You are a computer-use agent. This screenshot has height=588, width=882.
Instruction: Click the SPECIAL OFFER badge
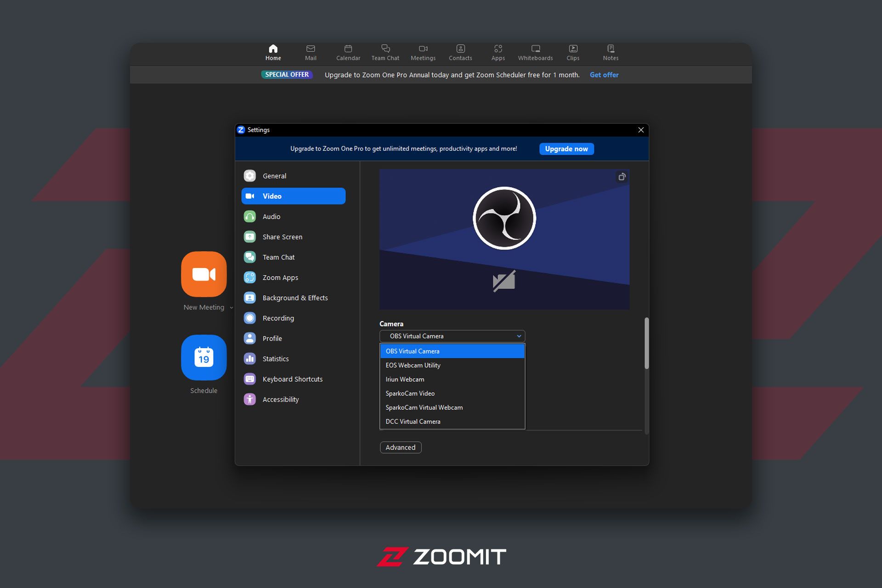point(287,74)
